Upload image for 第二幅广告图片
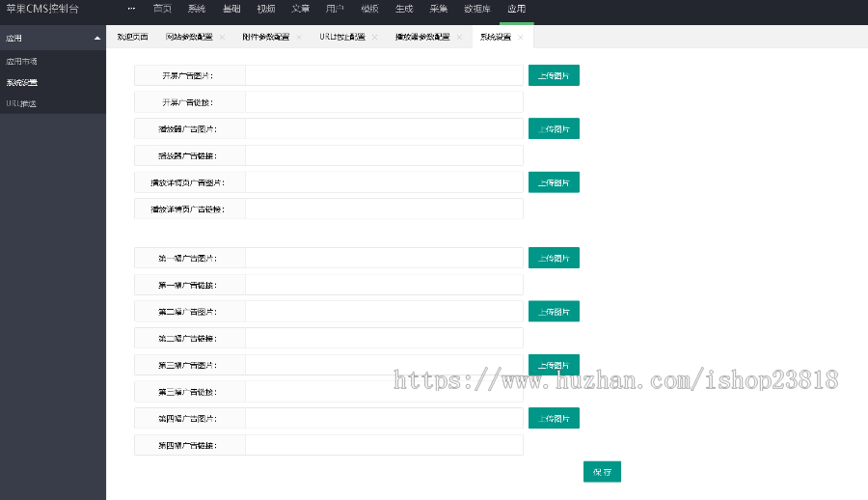This screenshot has height=500, width=868. pos(554,312)
